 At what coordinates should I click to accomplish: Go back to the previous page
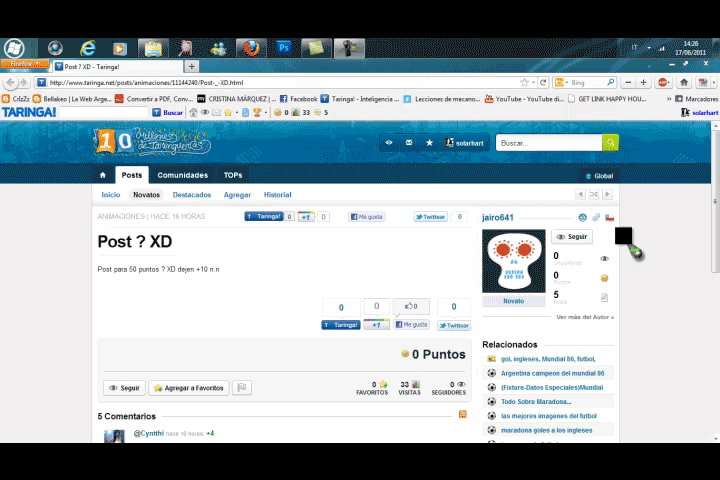[x=11, y=83]
